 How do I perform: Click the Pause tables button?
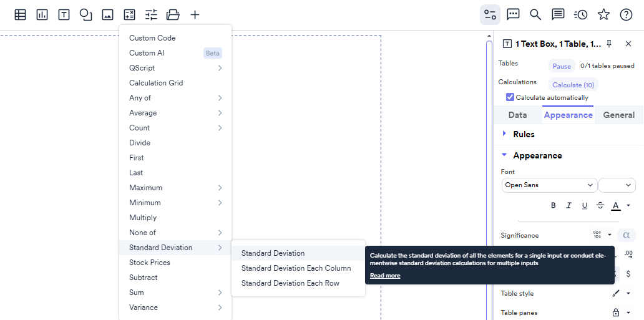(562, 66)
